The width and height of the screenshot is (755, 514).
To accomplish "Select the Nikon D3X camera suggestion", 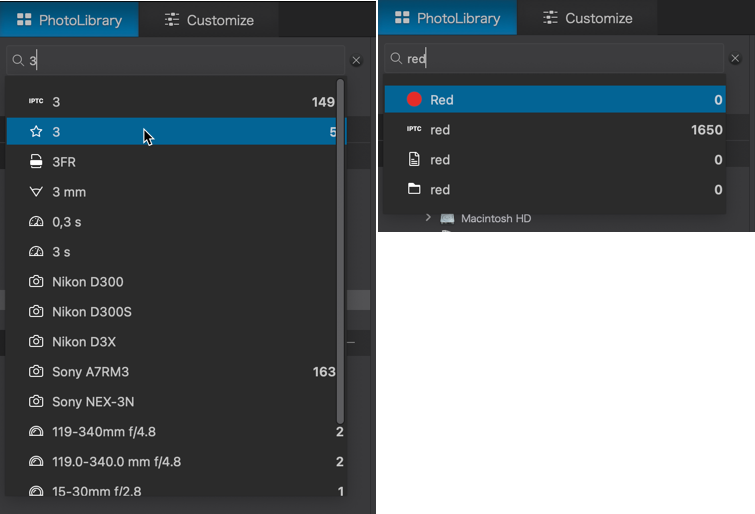I will 176,342.
